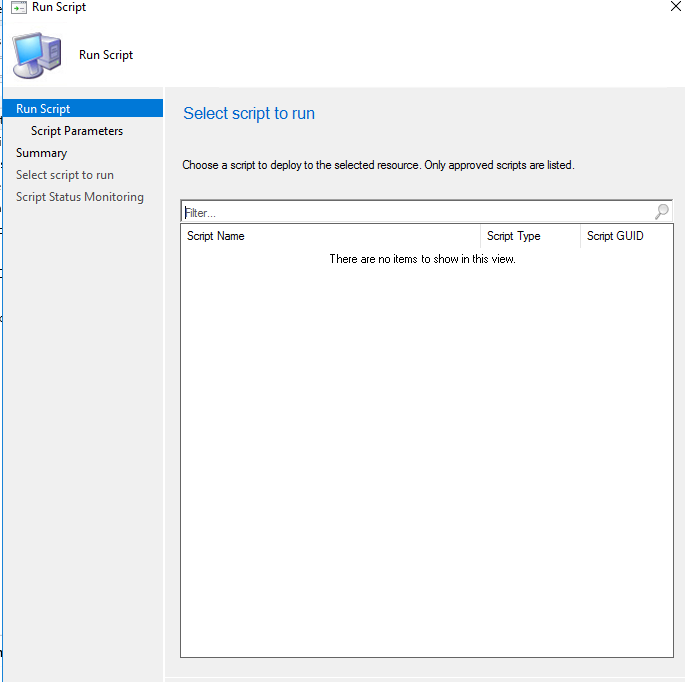
Task: Select Run Script step in sidebar
Action: pyautogui.click(x=83, y=108)
